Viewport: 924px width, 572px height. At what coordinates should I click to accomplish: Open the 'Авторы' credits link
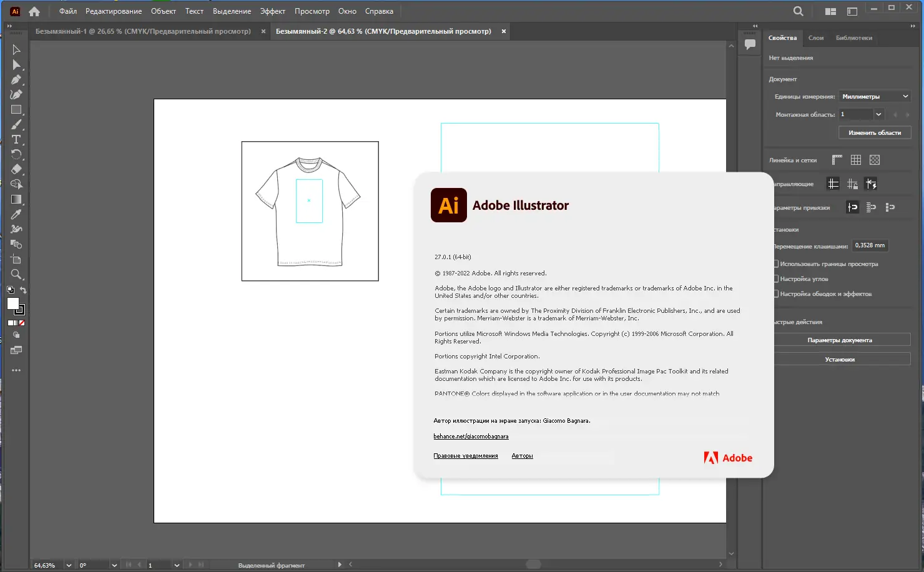(522, 456)
